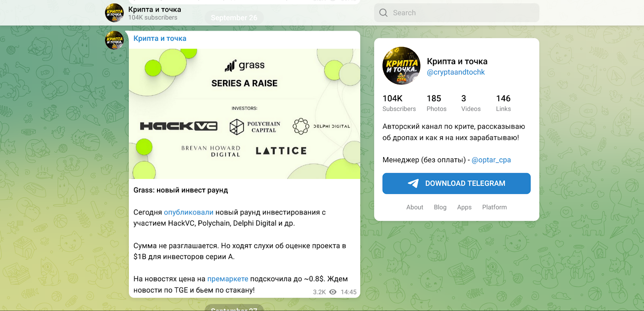The image size is (644, 311).
Task: Show the 185 Photos tab
Action: 436,103
